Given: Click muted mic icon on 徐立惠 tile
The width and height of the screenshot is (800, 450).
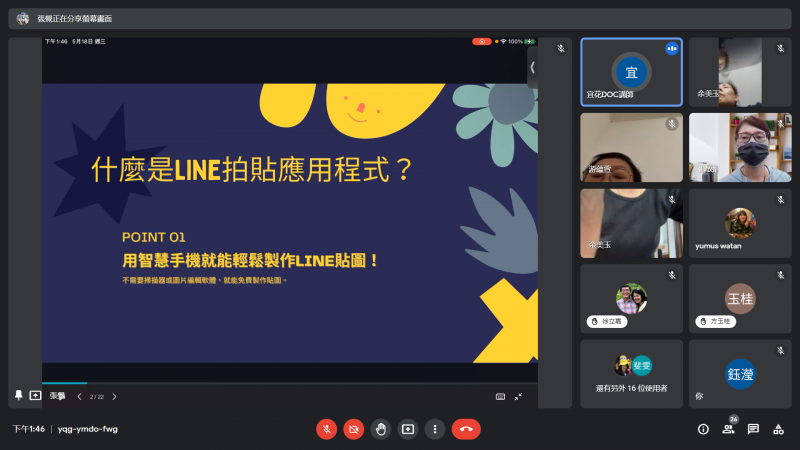Looking at the screenshot, I should tap(672, 276).
